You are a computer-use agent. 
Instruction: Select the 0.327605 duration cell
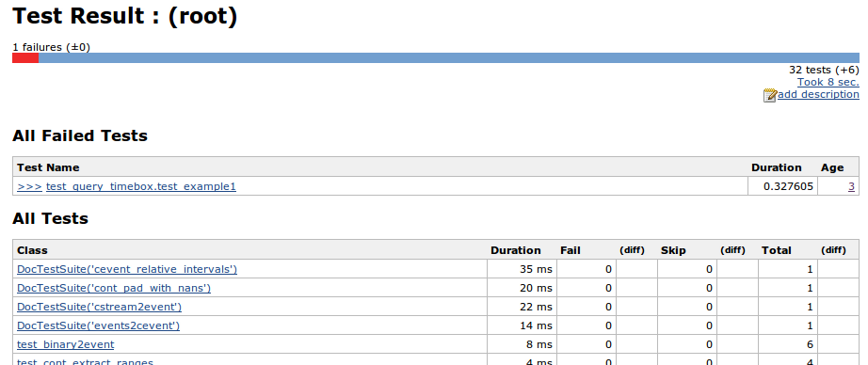coord(781,187)
